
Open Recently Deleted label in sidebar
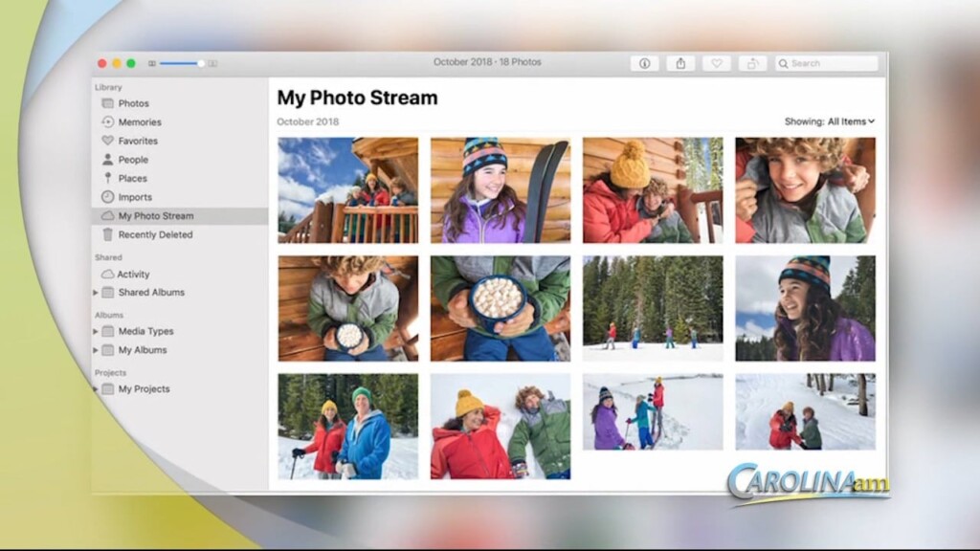pos(156,234)
